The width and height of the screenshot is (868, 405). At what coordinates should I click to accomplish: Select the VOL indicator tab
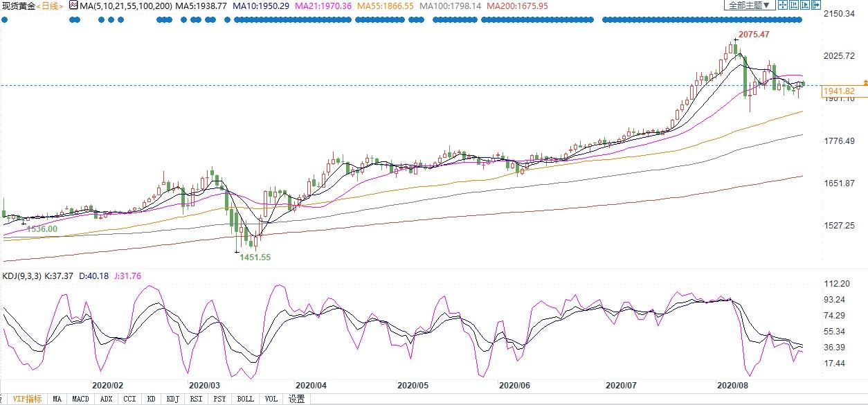(x=271, y=399)
